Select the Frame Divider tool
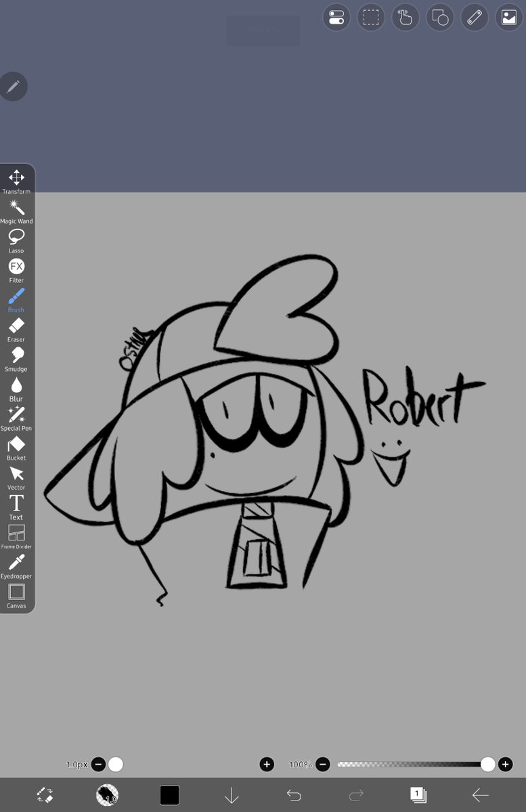This screenshot has height=812, width=526. (x=16, y=537)
